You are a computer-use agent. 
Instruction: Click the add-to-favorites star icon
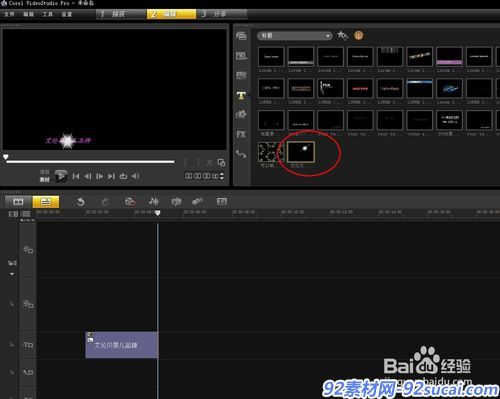coord(342,35)
